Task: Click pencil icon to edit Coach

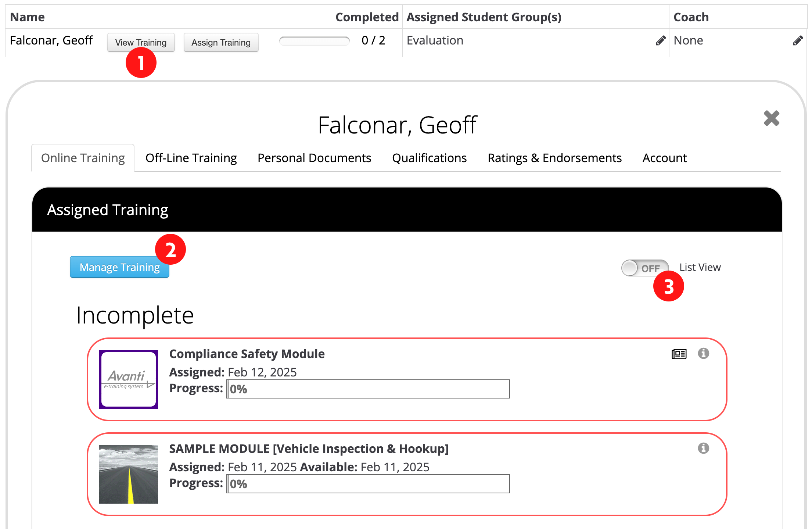Action: 798,40
